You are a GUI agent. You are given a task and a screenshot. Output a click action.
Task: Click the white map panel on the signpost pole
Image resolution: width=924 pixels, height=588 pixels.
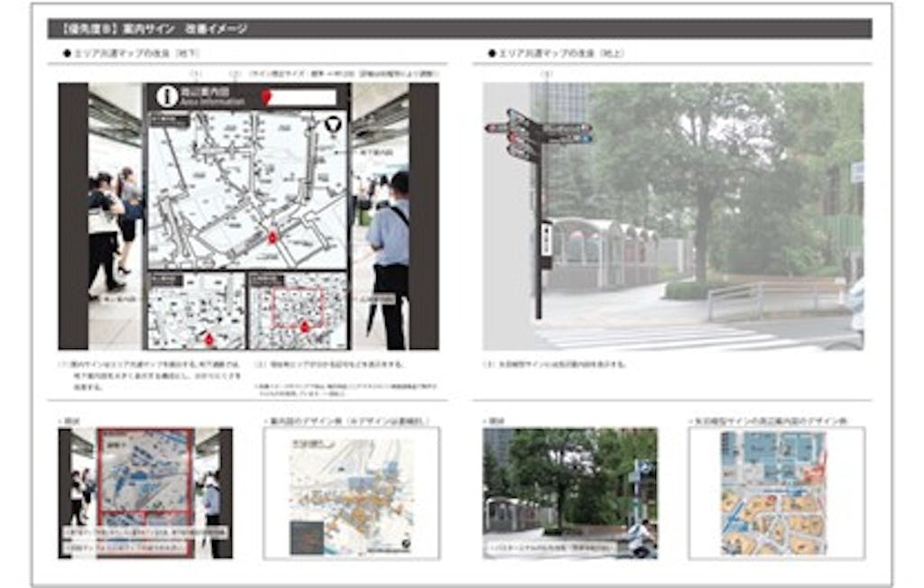pos(546,238)
